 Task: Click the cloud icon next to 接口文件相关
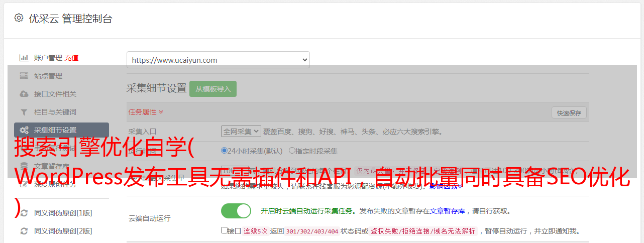click(x=24, y=94)
